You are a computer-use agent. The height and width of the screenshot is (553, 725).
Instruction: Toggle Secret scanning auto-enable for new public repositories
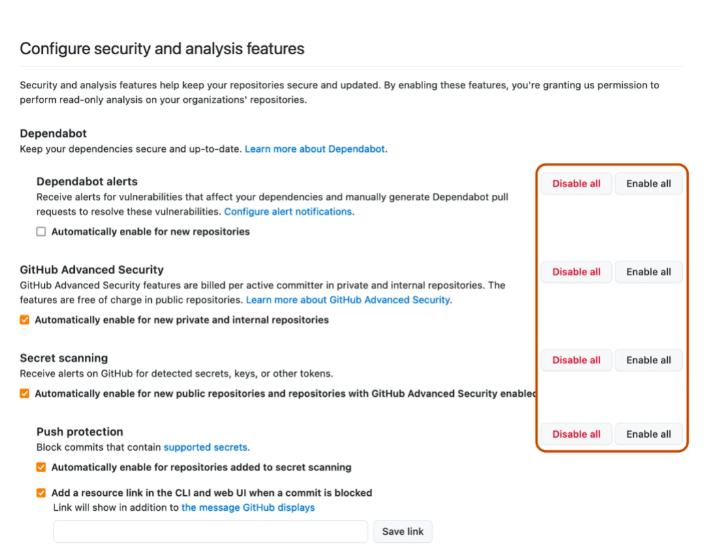click(x=25, y=393)
